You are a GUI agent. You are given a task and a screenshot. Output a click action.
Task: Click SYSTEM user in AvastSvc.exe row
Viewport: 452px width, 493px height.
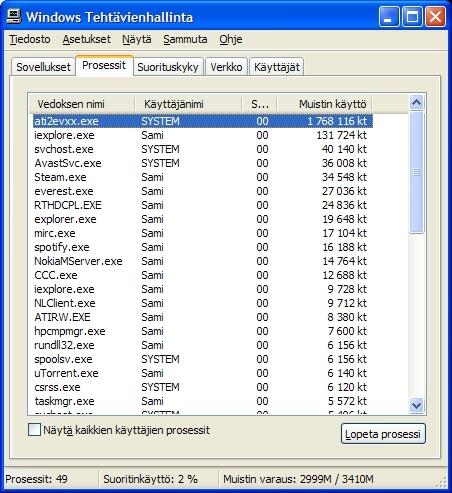point(160,163)
